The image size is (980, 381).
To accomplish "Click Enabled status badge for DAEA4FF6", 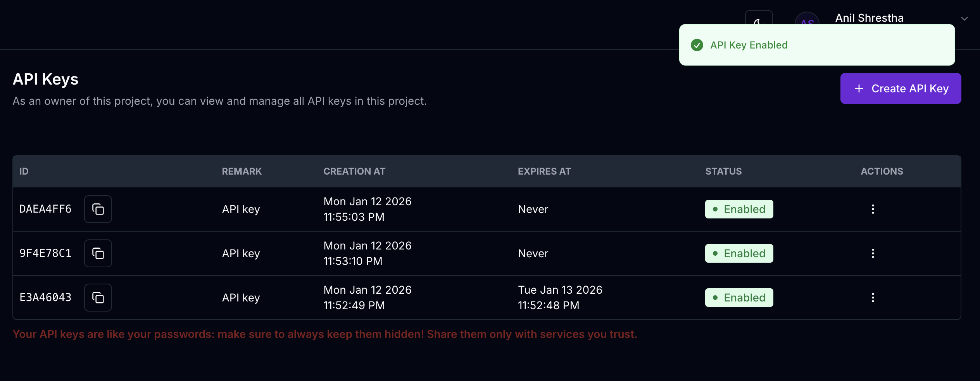I will point(739,209).
